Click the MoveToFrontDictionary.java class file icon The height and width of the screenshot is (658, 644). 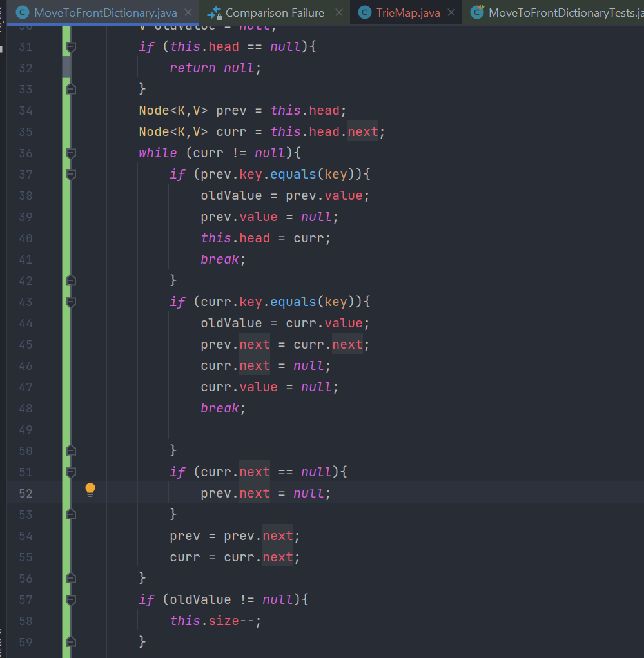pyautogui.click(x=23, y=12)
